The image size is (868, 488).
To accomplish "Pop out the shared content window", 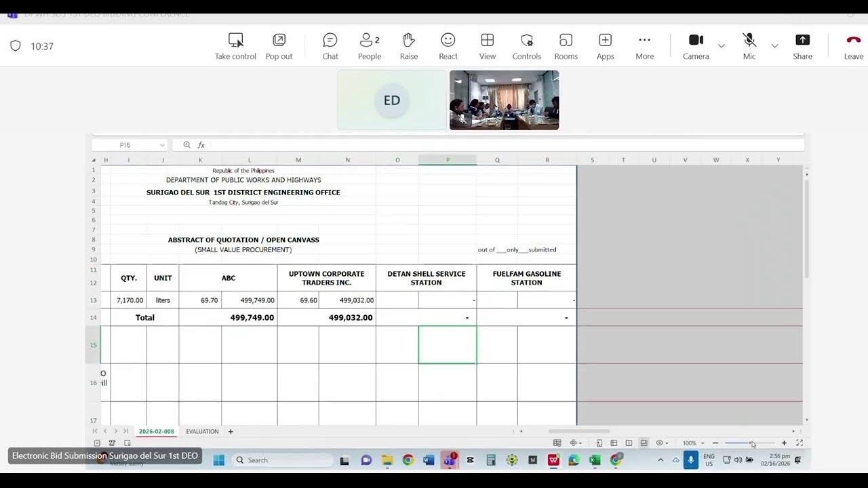I will click(x=279, y=46).
